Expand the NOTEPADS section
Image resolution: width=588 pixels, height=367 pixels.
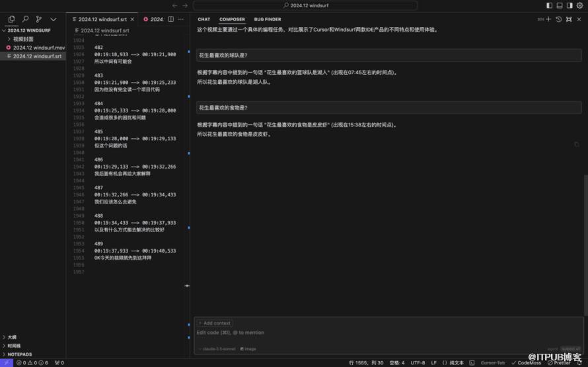pos(20,354)
